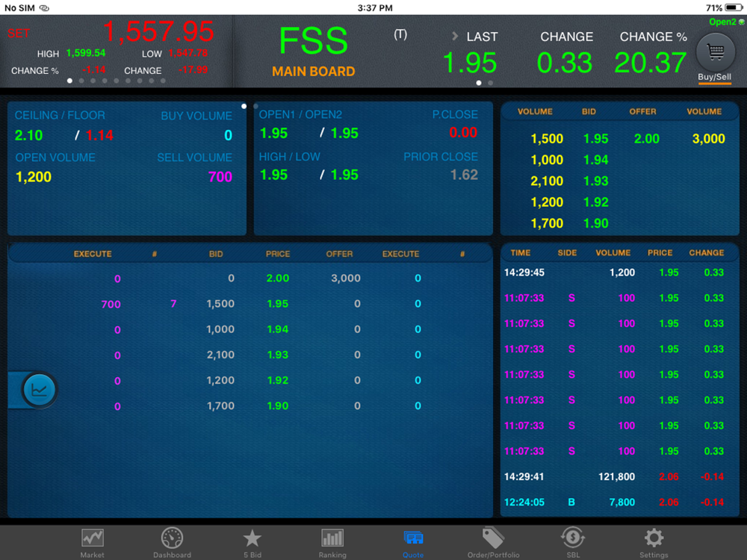Tap the chevron beside LAST
Image resolution: width=747 pixels, height=560 pixels.
click(x=455, y=36)
